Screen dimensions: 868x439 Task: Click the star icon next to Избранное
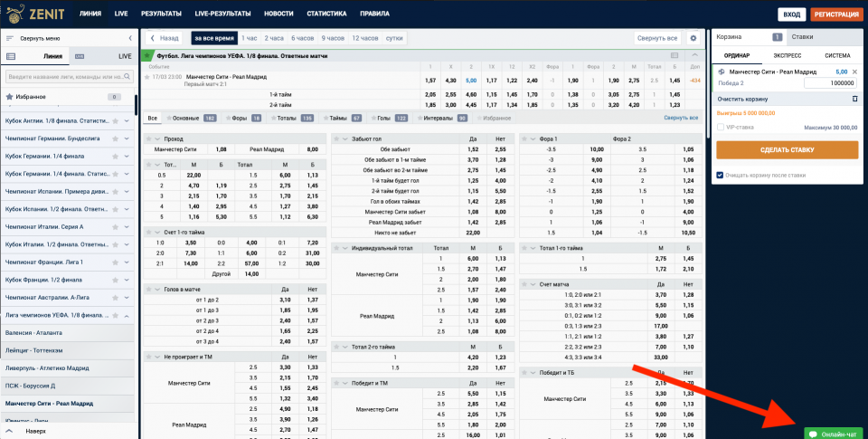[9, 97]
